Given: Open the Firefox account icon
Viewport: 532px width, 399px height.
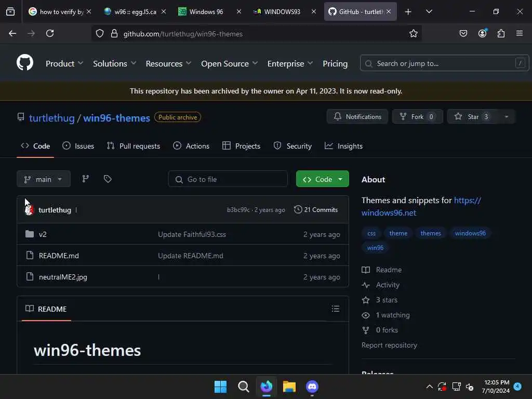Looking at the screenshot, I should click(483, 33).
